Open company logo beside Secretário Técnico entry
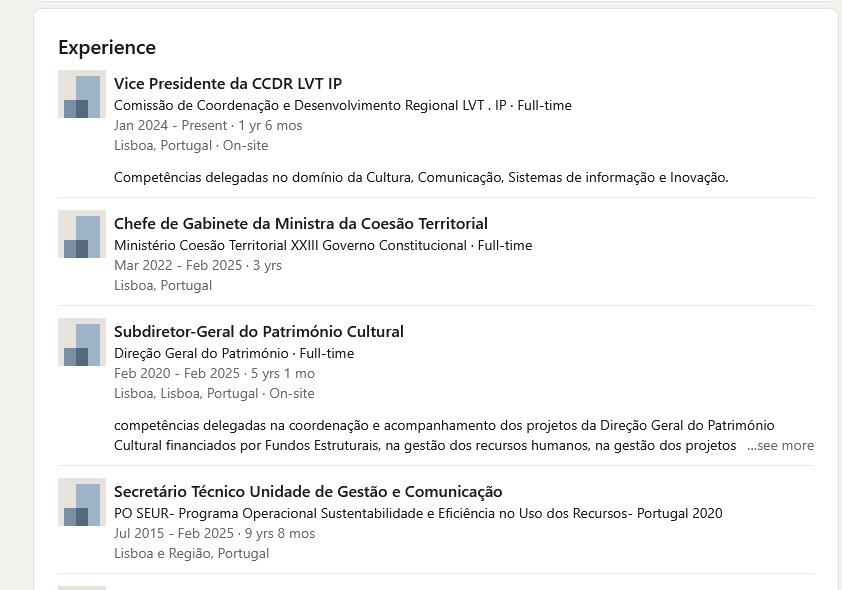The image size is (842, 590). (82, 502)
